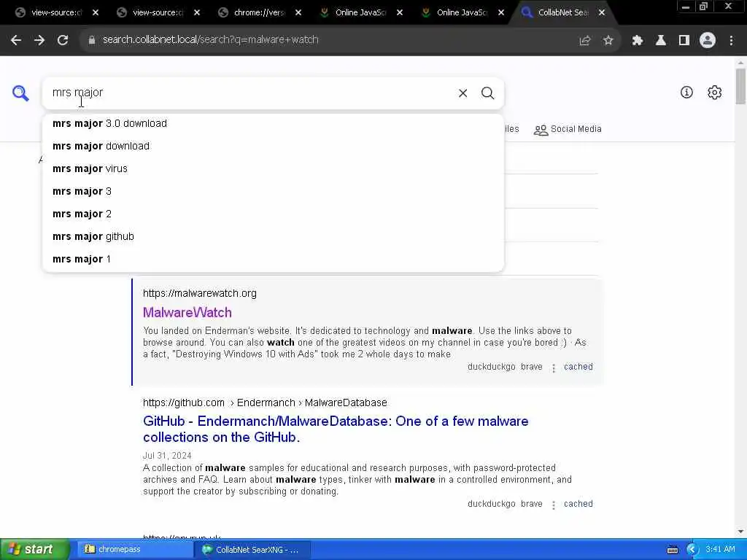Click the browser address bar URL
The height and width of the screenshot is (560, 747).
tap(211, 40)
